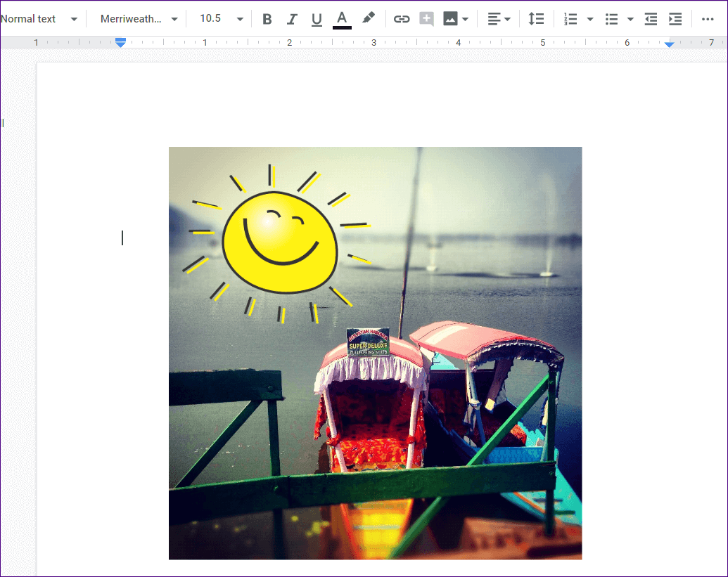
Task: Open the highlight color tool
Action: click(x=369, y=18)
